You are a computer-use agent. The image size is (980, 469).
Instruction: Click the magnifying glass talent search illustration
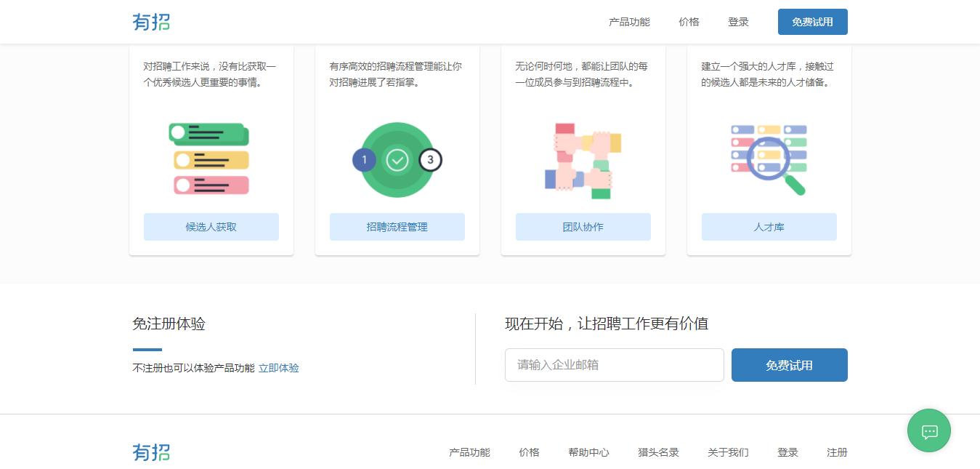pos(769,159)
